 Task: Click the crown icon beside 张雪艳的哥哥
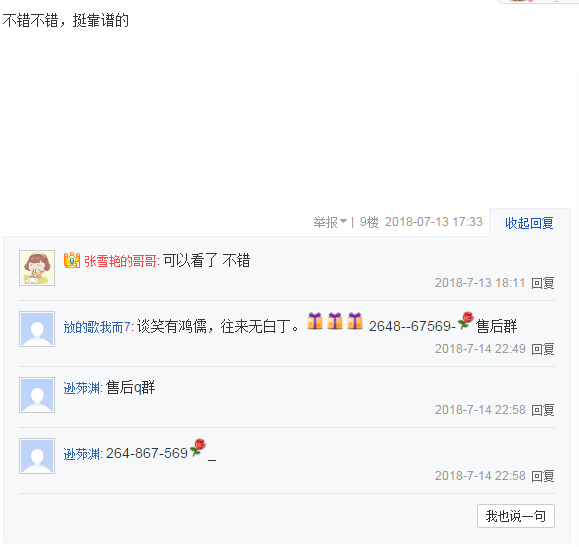coord(72,260)
